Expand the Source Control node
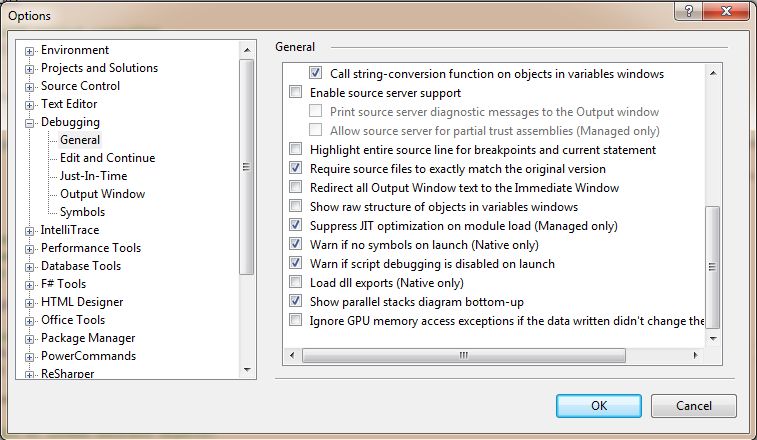Screen dimensions: 757x440 (x=29, y=87)
